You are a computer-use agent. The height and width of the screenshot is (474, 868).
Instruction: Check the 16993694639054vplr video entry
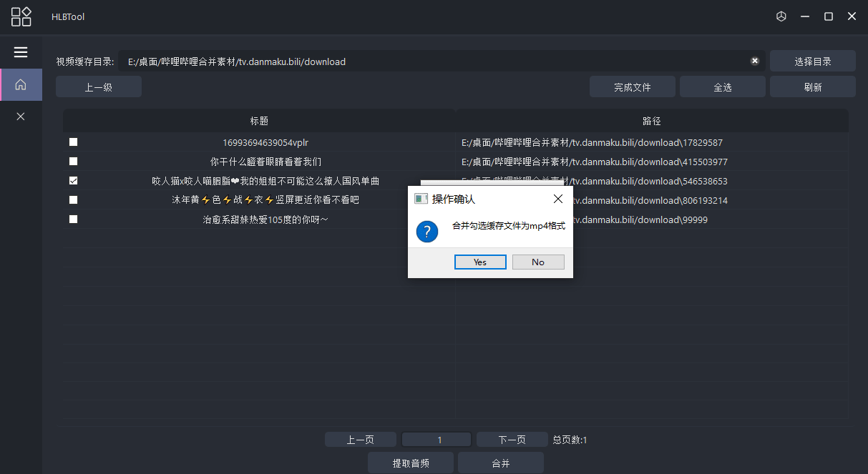click(x=72, y=142)
